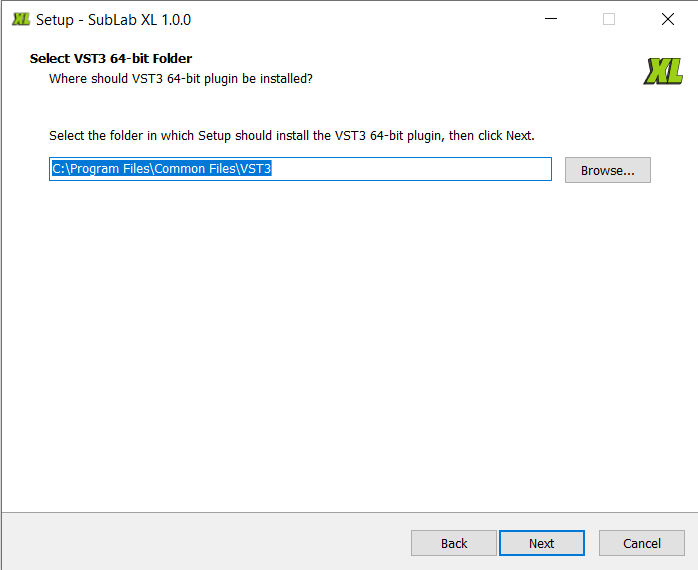Minimize the Setup window
This screenshot has height=570, width=698.
click(x=550, y=19)
